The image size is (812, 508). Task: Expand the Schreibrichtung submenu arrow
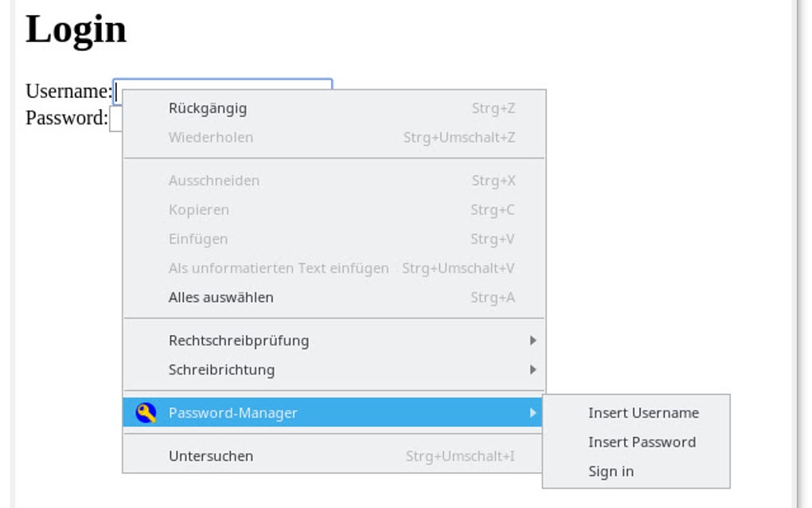click(533, 369)
